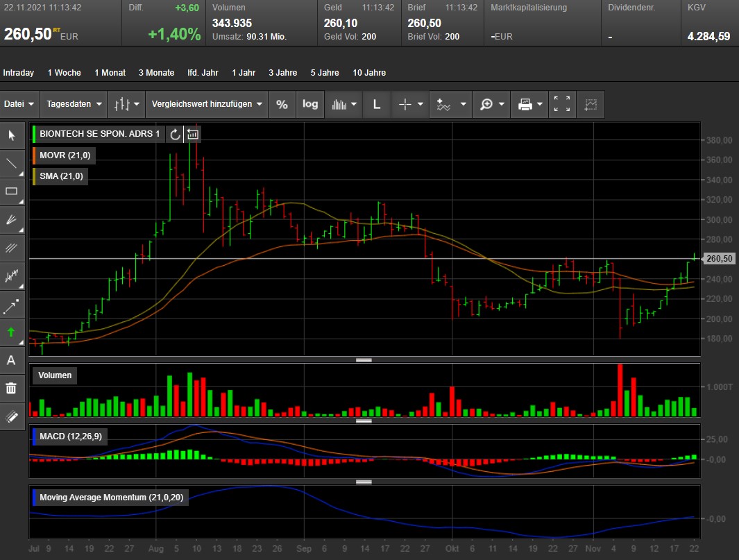This screenshot has width=739, height=560.
Task: Click the trash can delete drawings icon
Action: click(12, 389)
